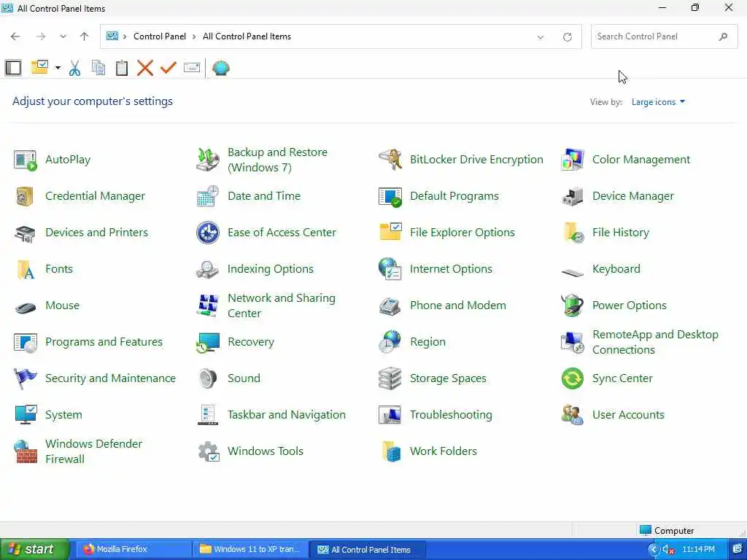Click the orange checkmark toolbar icon
This screenshot has height=560, width=747.
pyautogui.click(x=169, y=68)
